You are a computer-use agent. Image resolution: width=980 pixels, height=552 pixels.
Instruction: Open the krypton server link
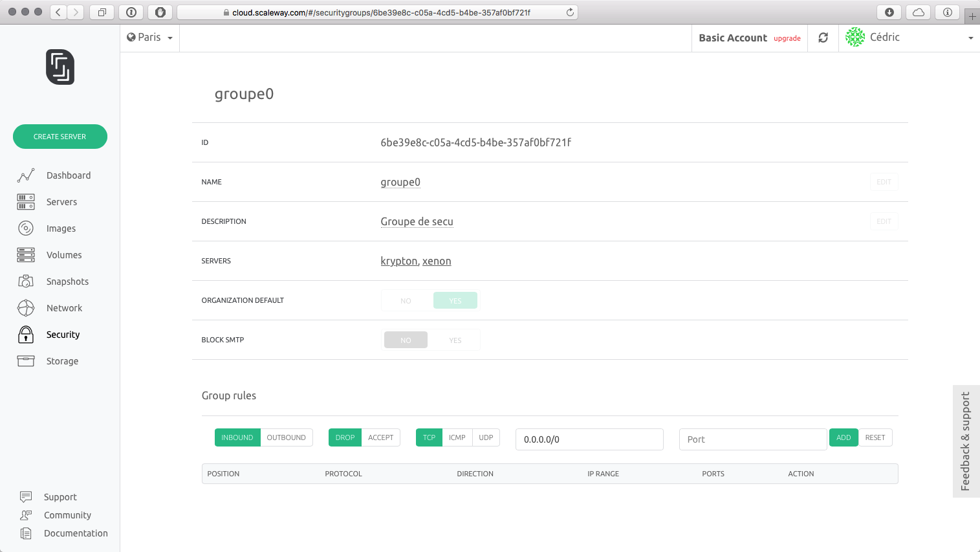click(x=398, y=261)
